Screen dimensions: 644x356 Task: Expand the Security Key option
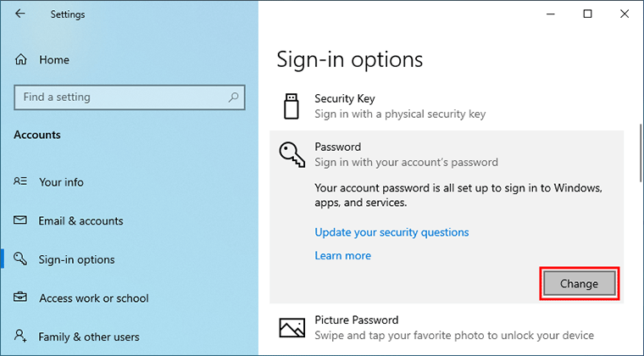[x=447, y=106]
